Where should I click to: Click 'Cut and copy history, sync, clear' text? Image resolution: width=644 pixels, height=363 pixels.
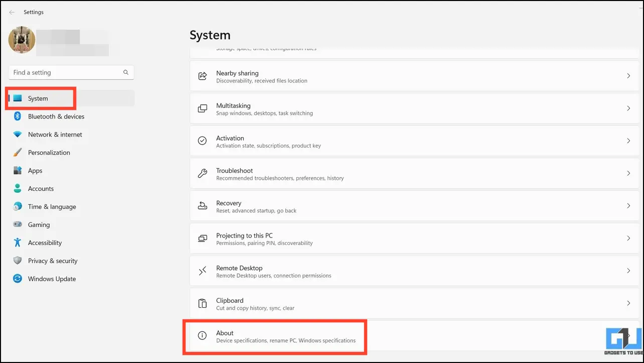tap(255, 308)
